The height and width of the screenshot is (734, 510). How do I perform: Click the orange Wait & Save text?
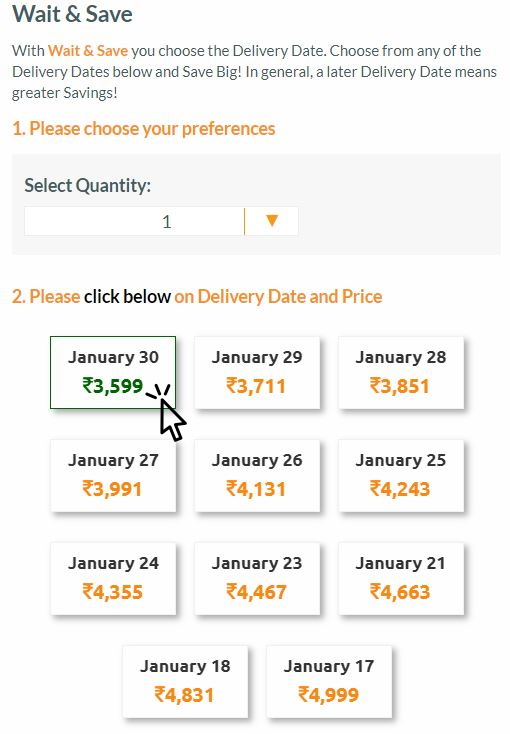click(88, 51)
